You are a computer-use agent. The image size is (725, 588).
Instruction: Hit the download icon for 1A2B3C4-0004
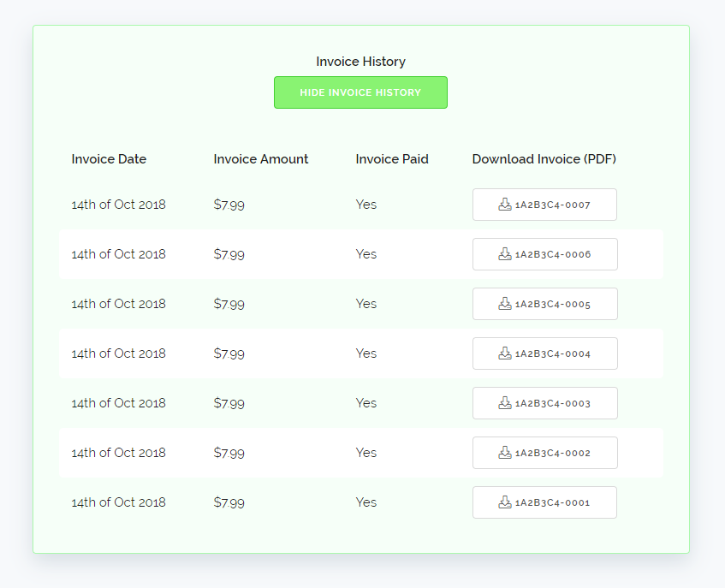[x=505, y=353]
